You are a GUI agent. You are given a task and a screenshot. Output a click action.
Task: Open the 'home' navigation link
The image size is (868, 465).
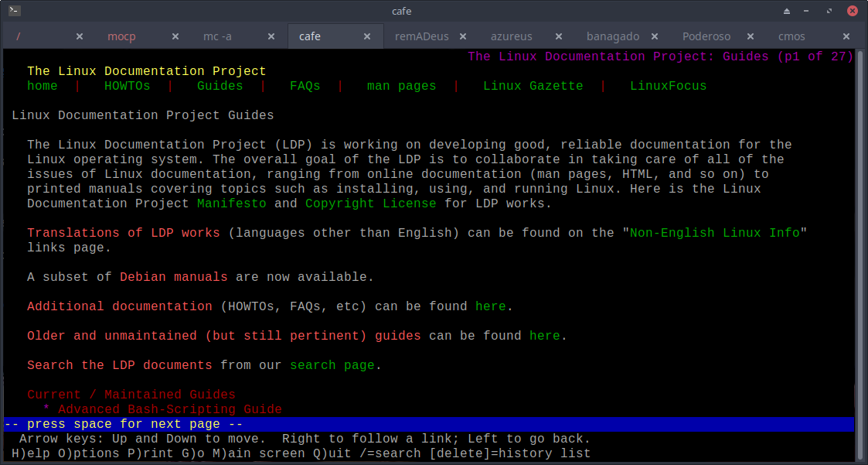pyautogui.click(x=42, y=86)
